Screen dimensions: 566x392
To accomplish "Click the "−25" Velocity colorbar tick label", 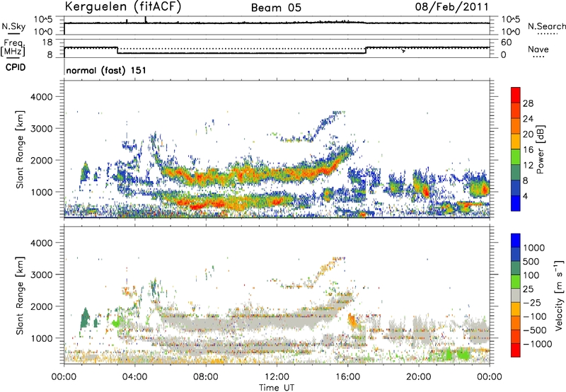I will [532, 303].
